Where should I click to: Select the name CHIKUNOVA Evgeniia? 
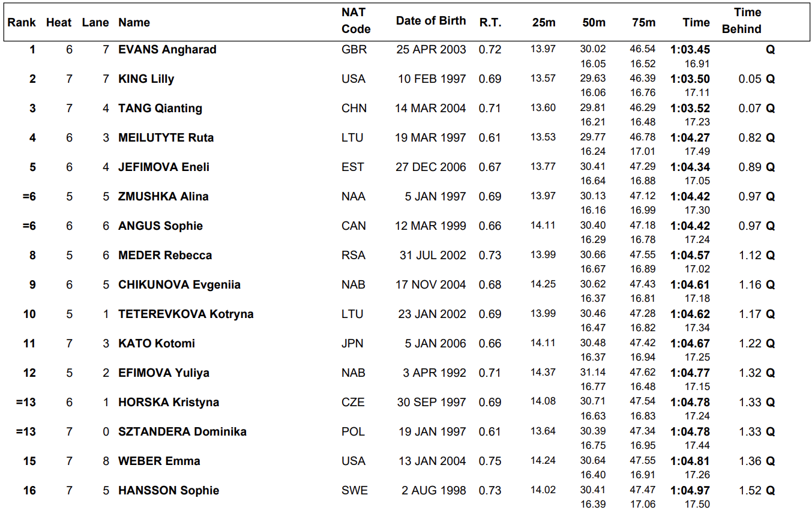179,285
